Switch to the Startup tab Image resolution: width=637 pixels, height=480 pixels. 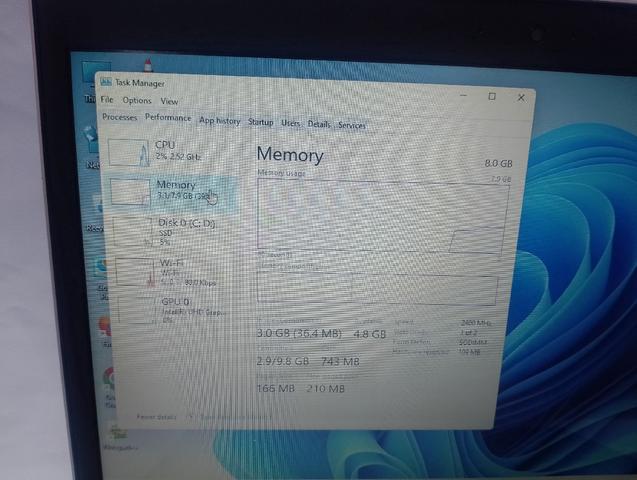pyautogui.click(x=260, y=122)
